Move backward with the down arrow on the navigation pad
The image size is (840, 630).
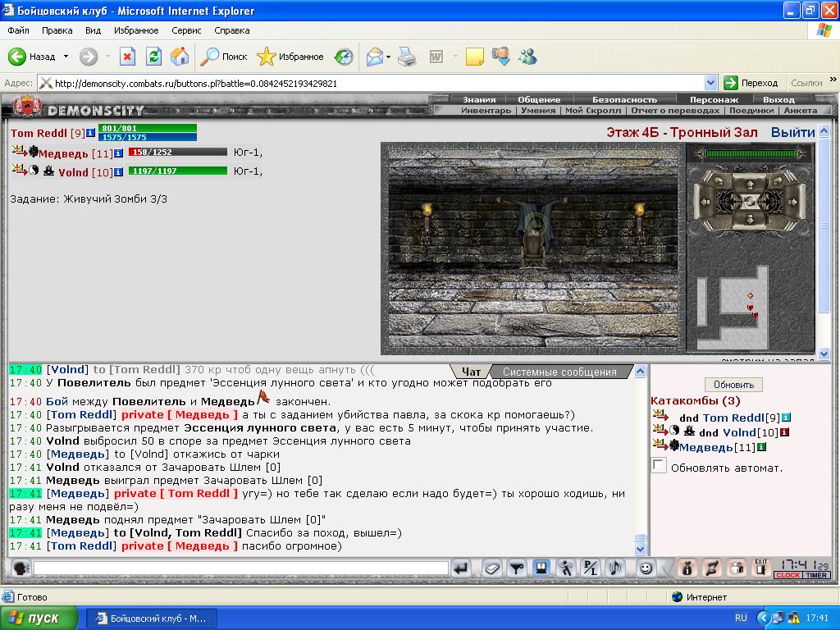(x=750, y=218)
